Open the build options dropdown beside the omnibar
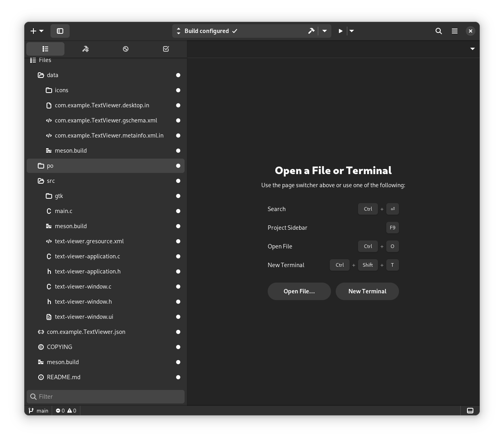Screen dimensions: 504x442 tap(324, 31)
